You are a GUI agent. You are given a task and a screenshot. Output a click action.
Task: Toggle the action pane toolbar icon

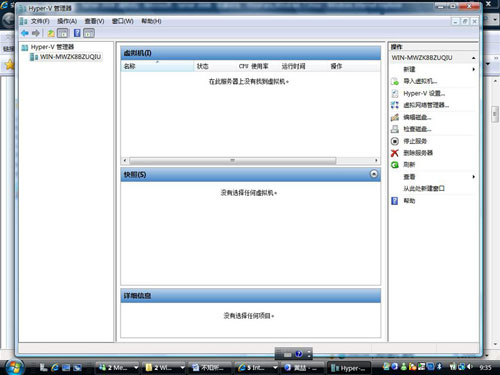click(89, 33)
